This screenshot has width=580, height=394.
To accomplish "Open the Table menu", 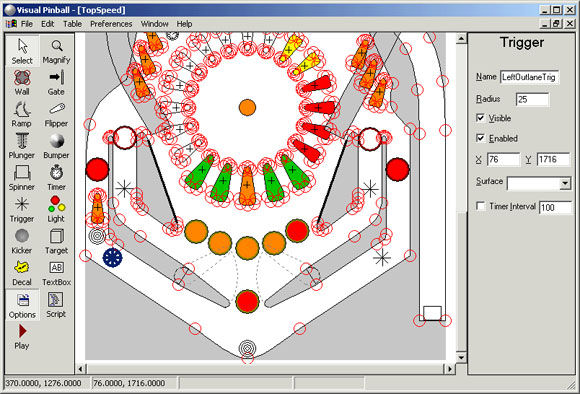I will tap(72, 24).
